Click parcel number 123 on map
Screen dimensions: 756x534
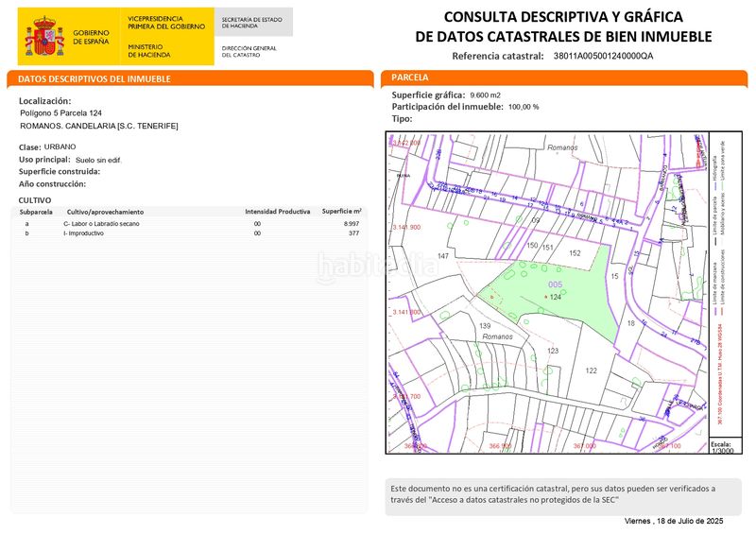553,351
